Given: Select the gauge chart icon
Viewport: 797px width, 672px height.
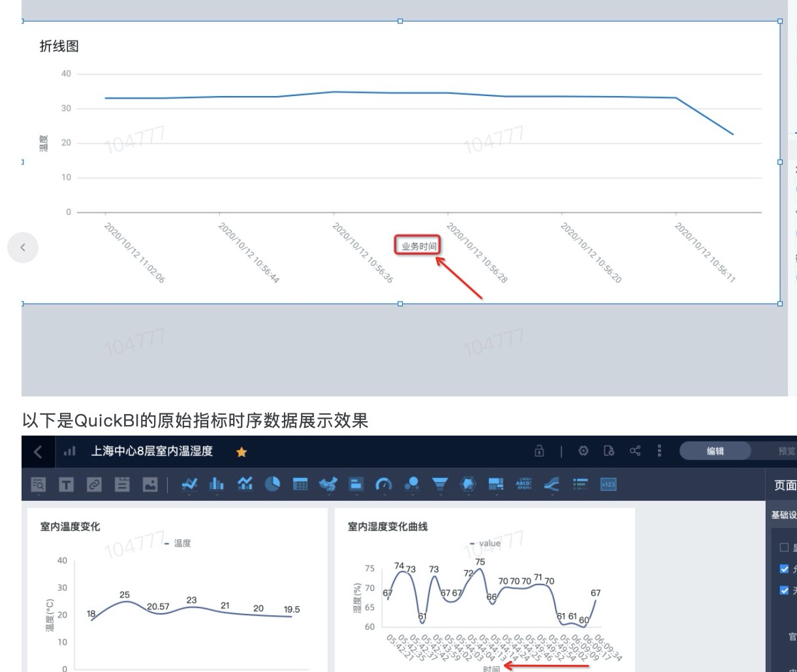Looking at the screenshot, I should tap(383, 485).
